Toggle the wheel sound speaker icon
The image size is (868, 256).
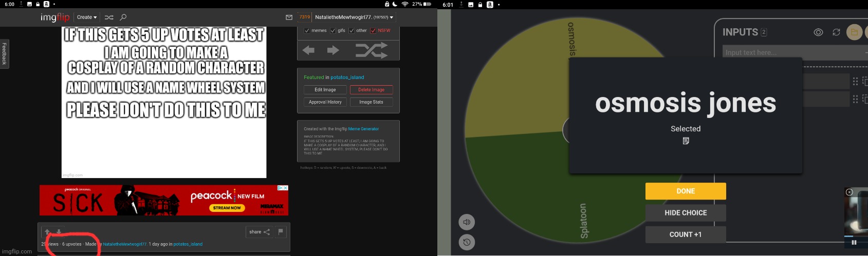467,222
